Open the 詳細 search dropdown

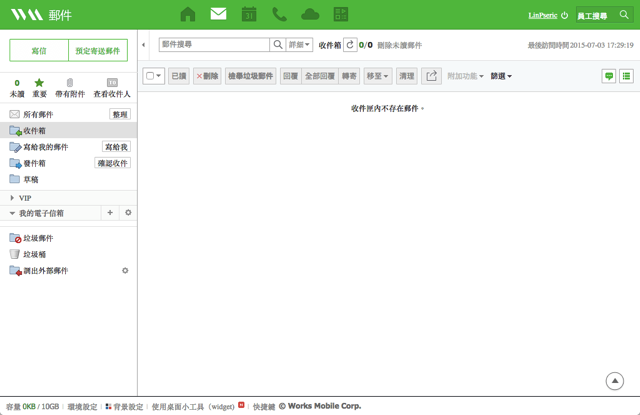click(x=299, y=45)
